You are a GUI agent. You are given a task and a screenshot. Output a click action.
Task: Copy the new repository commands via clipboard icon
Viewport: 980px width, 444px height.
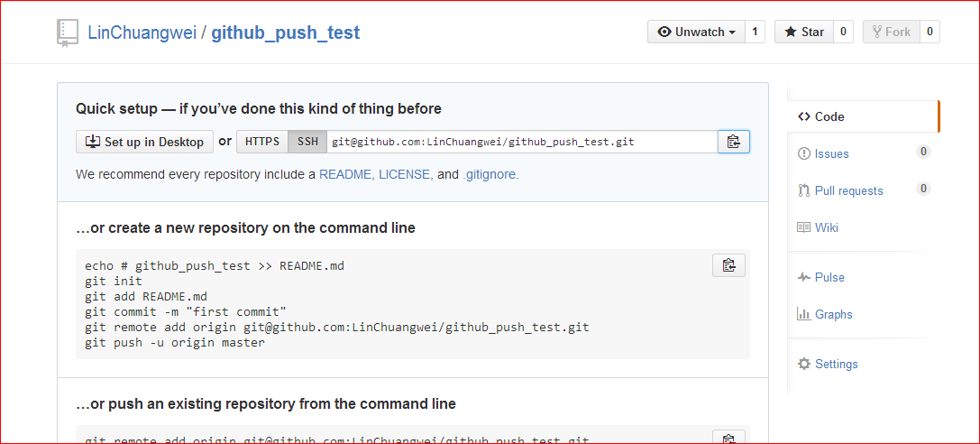728,265
